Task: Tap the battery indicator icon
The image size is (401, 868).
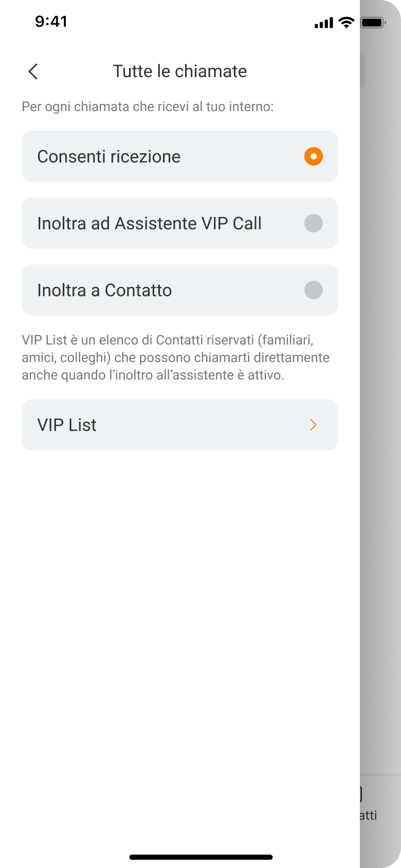Action: [x=373, y=23]
